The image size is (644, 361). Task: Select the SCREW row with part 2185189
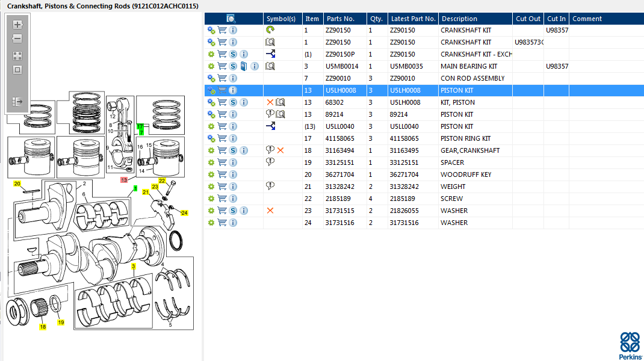click(x=424, y=199)
